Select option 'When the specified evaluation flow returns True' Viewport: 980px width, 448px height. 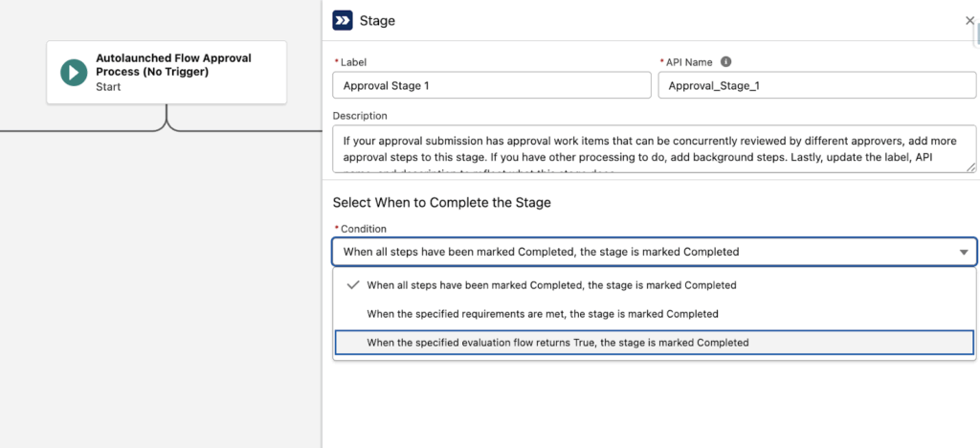(655, 343)
